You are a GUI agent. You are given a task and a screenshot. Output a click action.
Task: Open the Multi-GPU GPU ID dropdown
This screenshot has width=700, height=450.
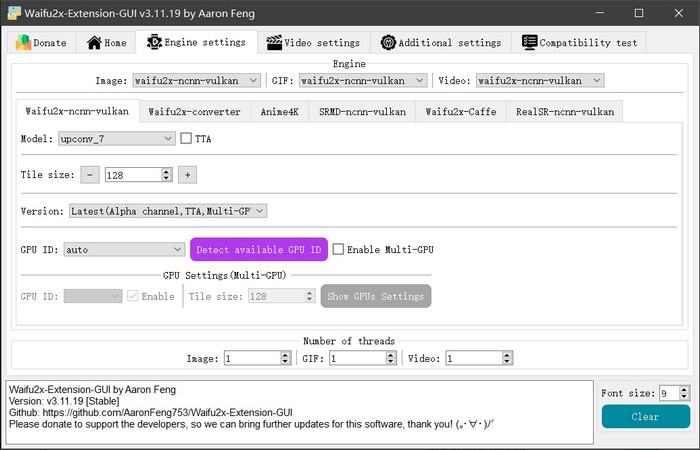click(93, 296)
